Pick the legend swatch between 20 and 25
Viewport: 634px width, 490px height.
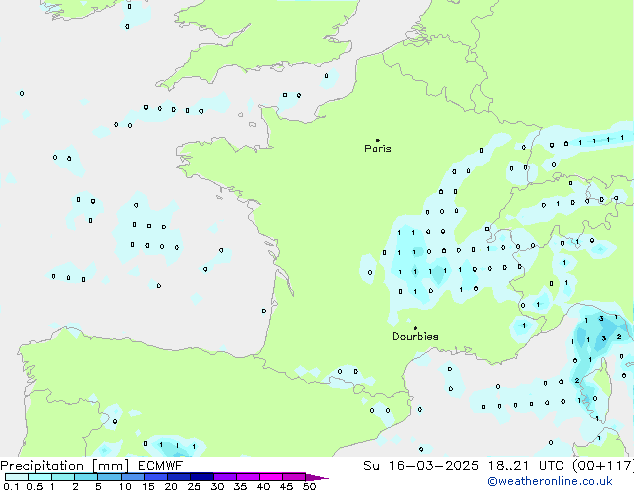click(x=182, y=477)
